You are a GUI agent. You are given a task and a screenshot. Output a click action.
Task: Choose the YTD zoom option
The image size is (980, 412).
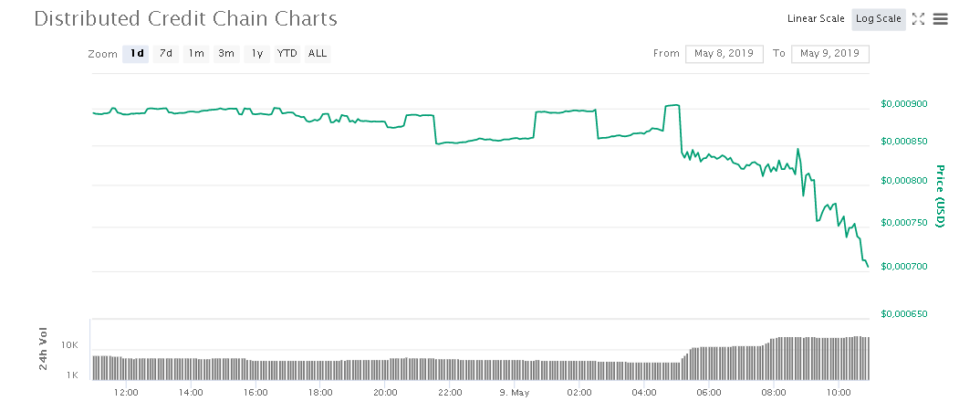pos(287,54)
